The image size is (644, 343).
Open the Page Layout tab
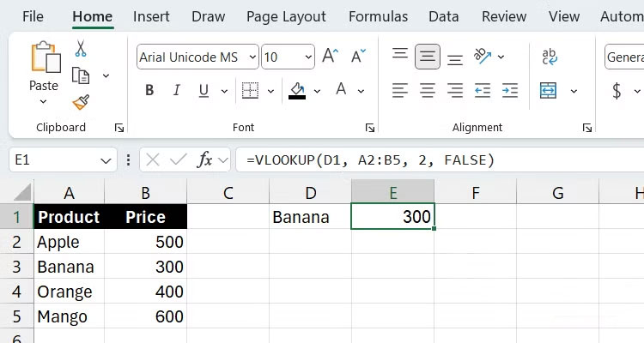click(x=286, y=16)
